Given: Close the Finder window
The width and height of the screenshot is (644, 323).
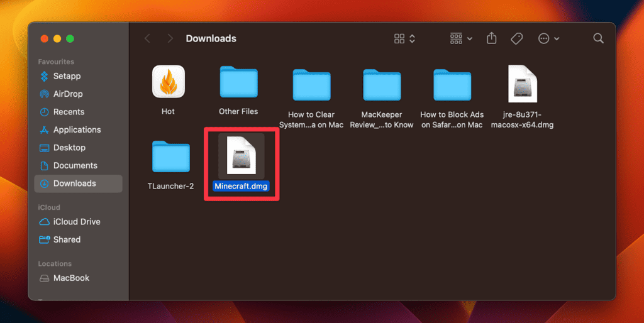Looking at the screenshot, I should click(x=45, y=38).
